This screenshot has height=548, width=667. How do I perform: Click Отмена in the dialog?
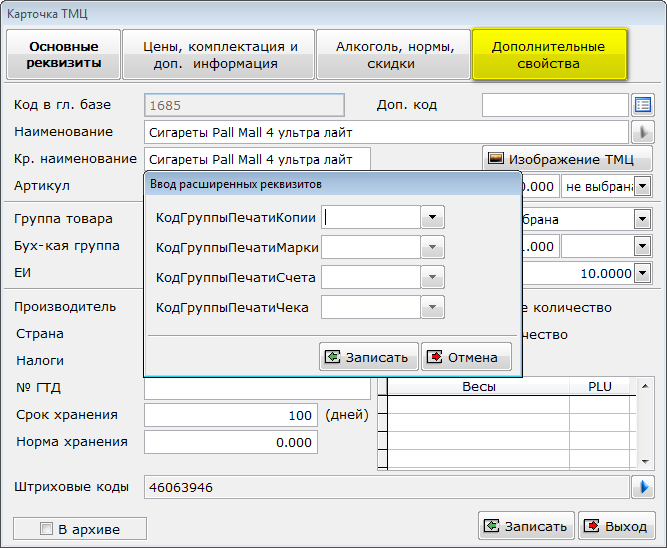pyautogui.click(x=466, y=357)
